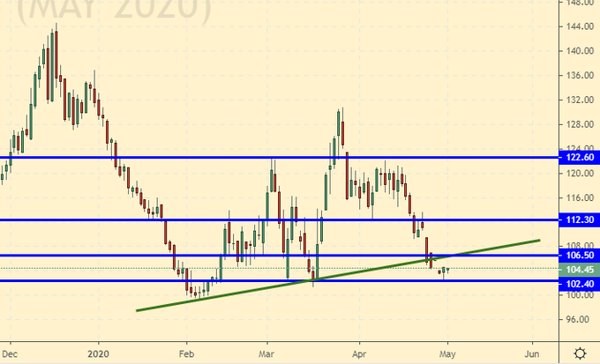
Task: Open chart settings gear icon
Action: click(x=579, y=353)
